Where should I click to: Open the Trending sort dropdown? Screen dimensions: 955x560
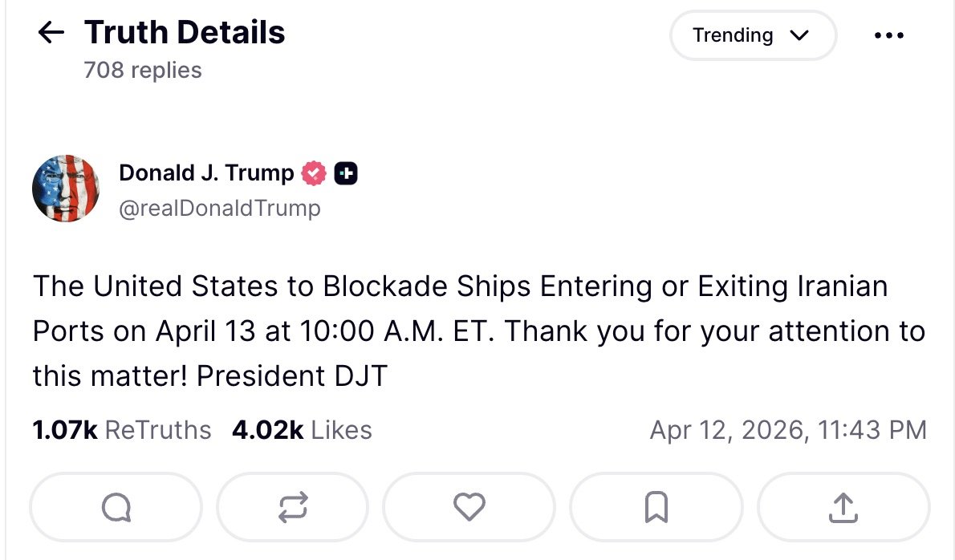pos(751,35)
